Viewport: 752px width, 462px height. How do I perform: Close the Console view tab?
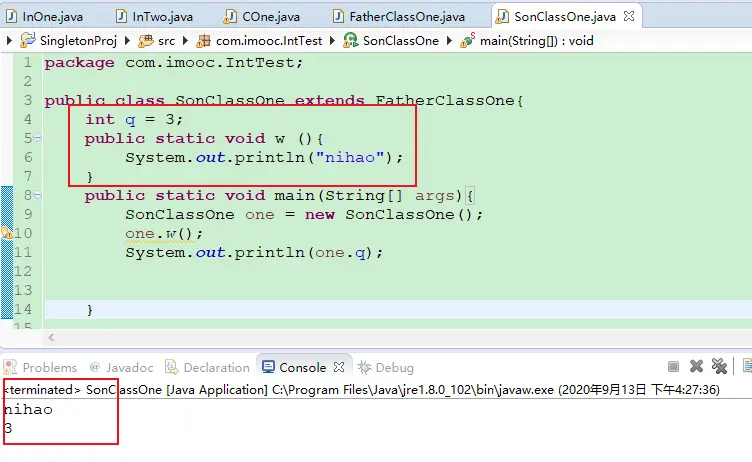[338, 367]
